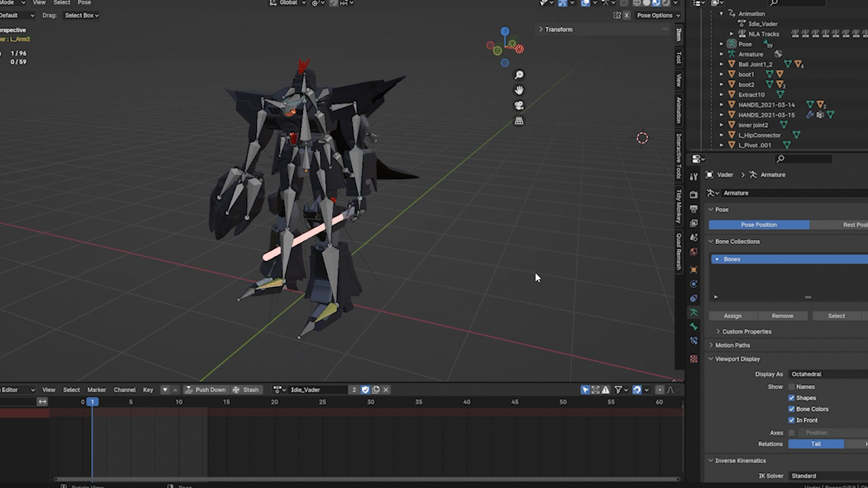Screen dimensions: 868x488
Task: Open Bone Constraints properties icon
Action: click(694, 341)
